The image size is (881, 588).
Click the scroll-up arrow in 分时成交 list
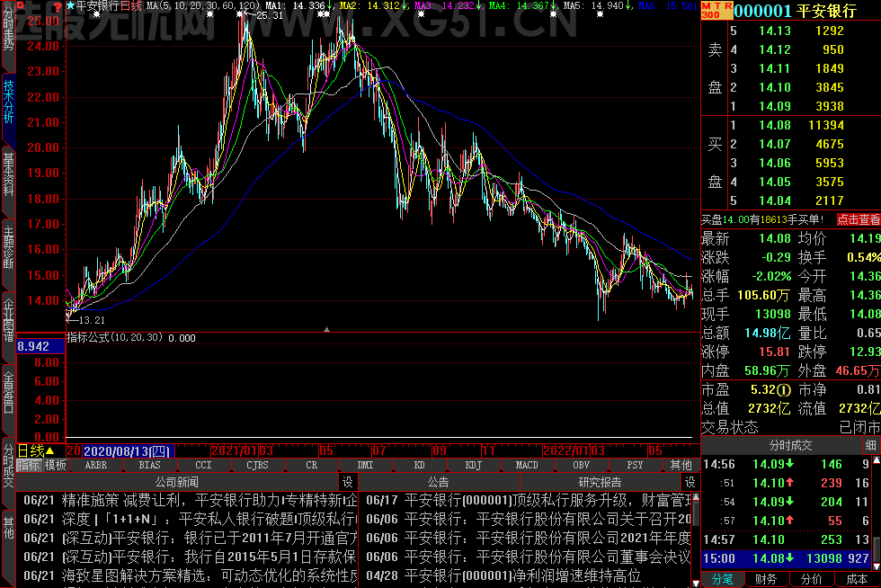[x=877, y=460]
